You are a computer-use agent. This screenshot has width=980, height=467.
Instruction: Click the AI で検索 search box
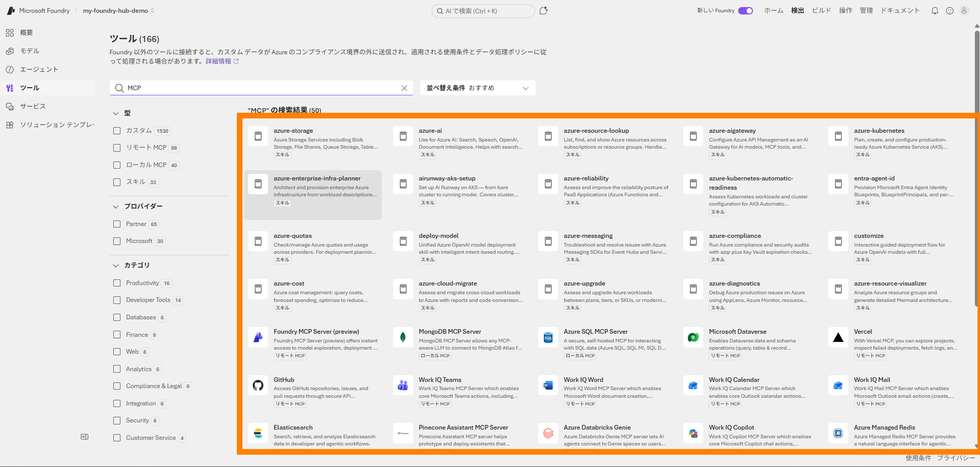pos(483,11)
